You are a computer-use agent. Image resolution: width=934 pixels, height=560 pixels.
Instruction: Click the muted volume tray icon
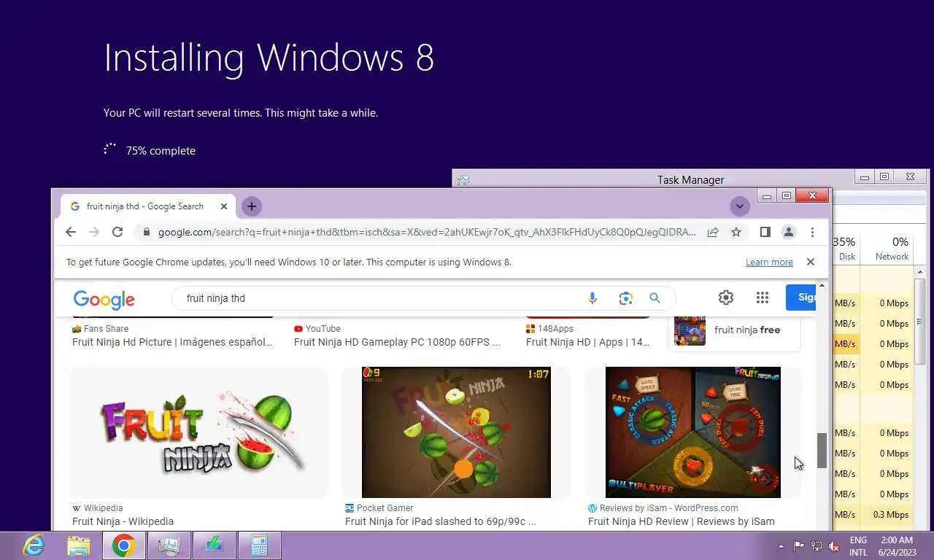834,546
